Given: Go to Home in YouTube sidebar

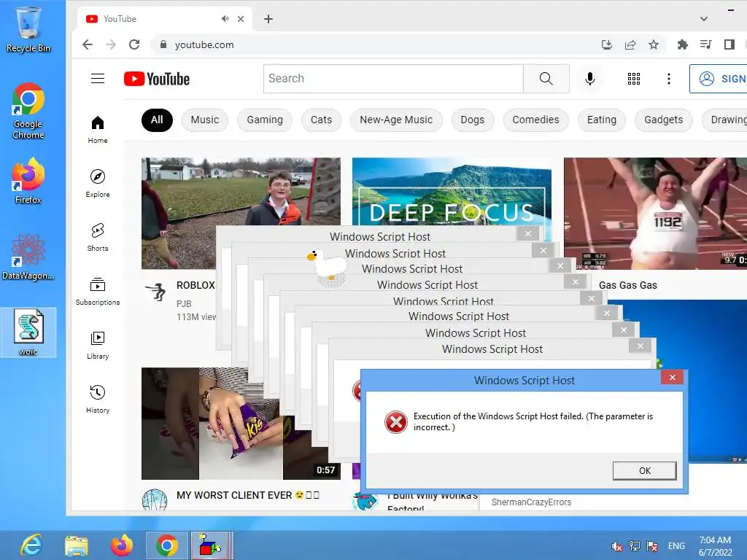Looking at the screenshot, I should coord(98,130).
